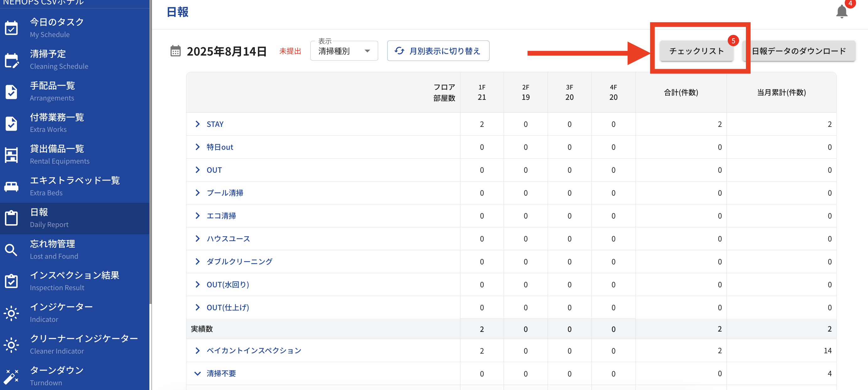This screenshot has width=868, height=390.
Task: Click the チェックリスト button
Action: [x=696, y=51]
